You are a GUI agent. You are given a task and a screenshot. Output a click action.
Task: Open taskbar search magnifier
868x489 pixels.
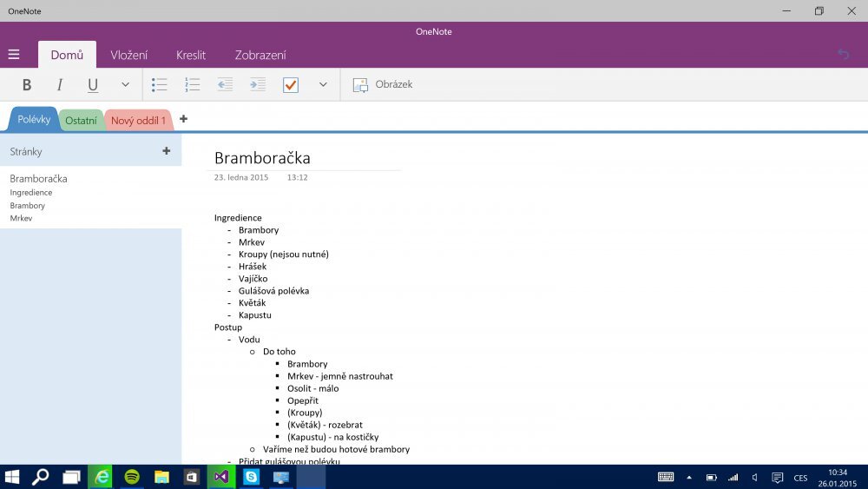coord(41,477)
